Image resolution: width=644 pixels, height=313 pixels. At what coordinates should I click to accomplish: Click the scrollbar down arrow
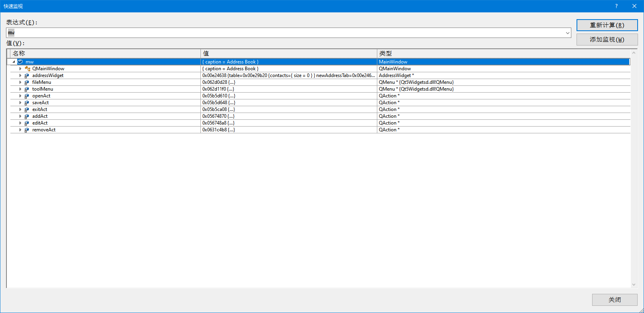tap(634, 285)
